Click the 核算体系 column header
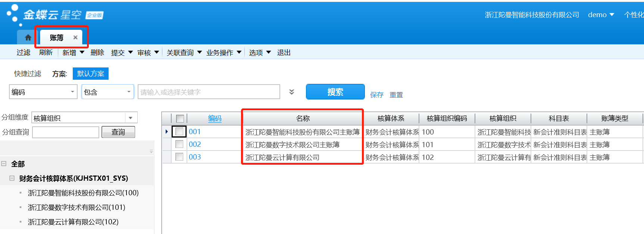This screenshot has width=644, height=234. pos(391,118)
